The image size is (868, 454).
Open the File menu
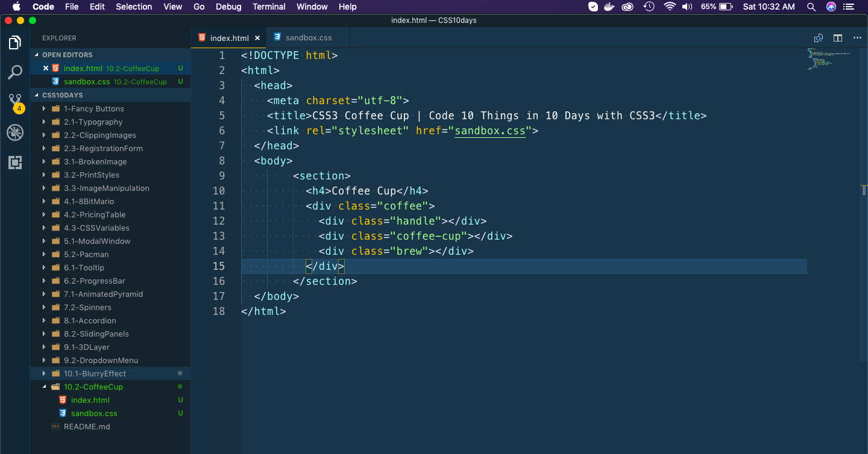click(x=72, y=7)
